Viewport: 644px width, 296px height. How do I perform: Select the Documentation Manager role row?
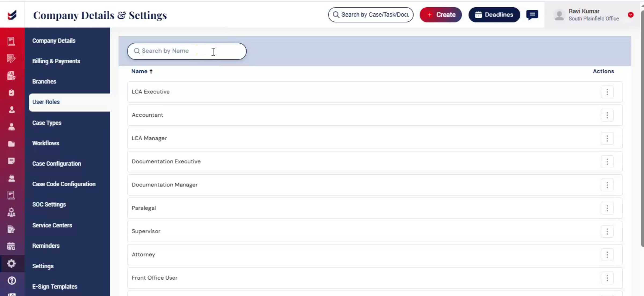(375, 185)
